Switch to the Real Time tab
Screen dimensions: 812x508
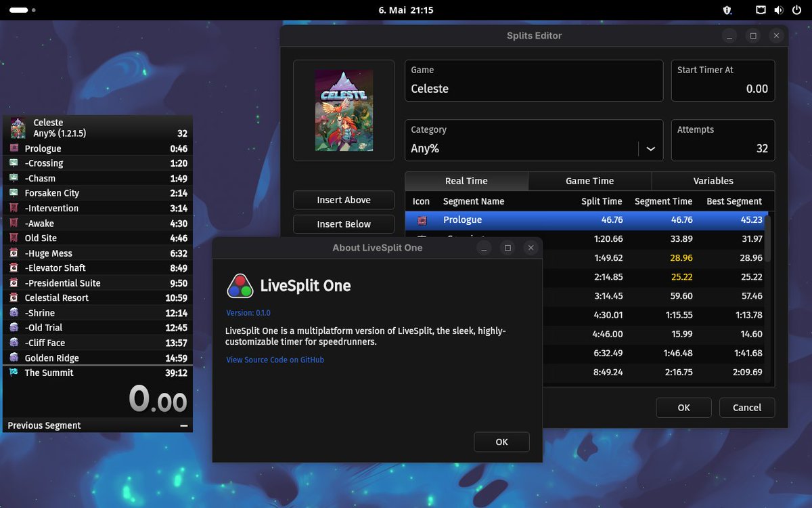(x=466, y=181)
